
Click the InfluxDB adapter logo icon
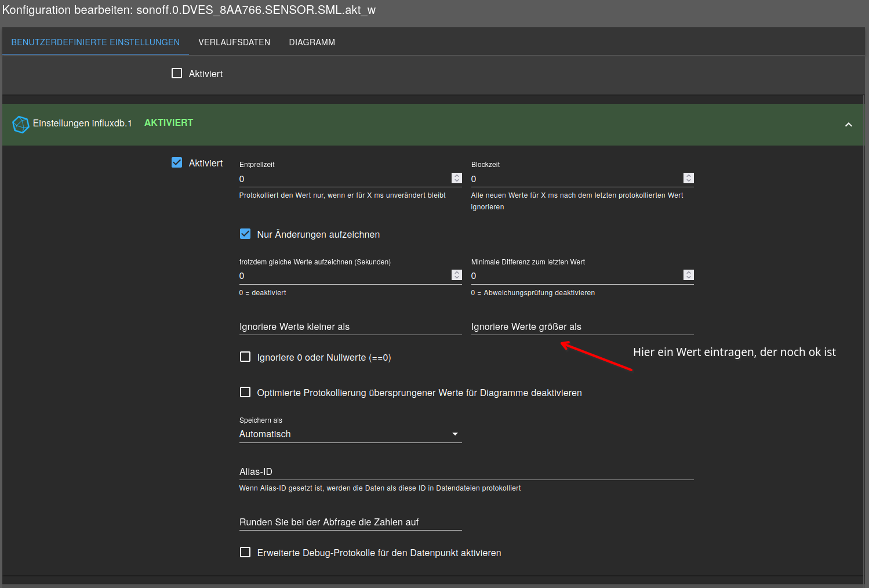pos(21,124)
